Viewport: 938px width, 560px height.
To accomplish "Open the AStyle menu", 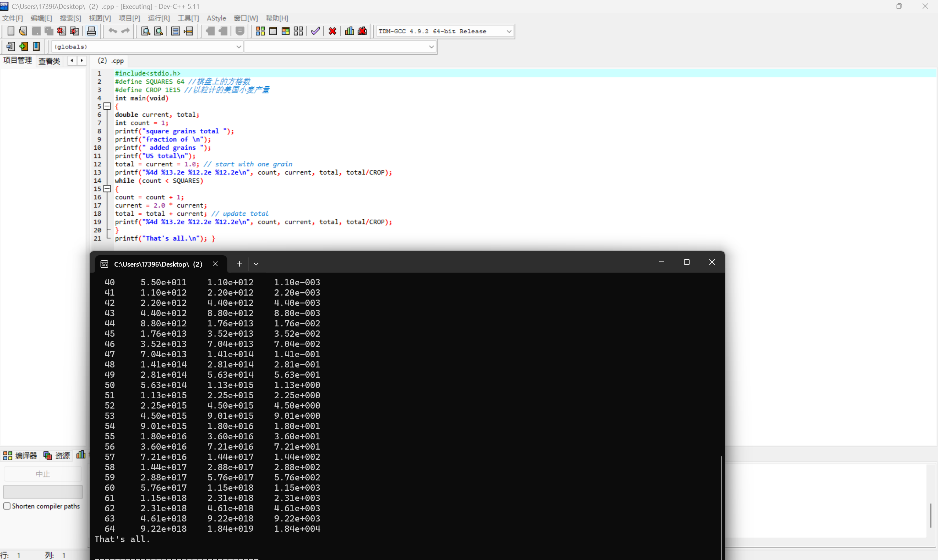I will click(x=216, y=18).
